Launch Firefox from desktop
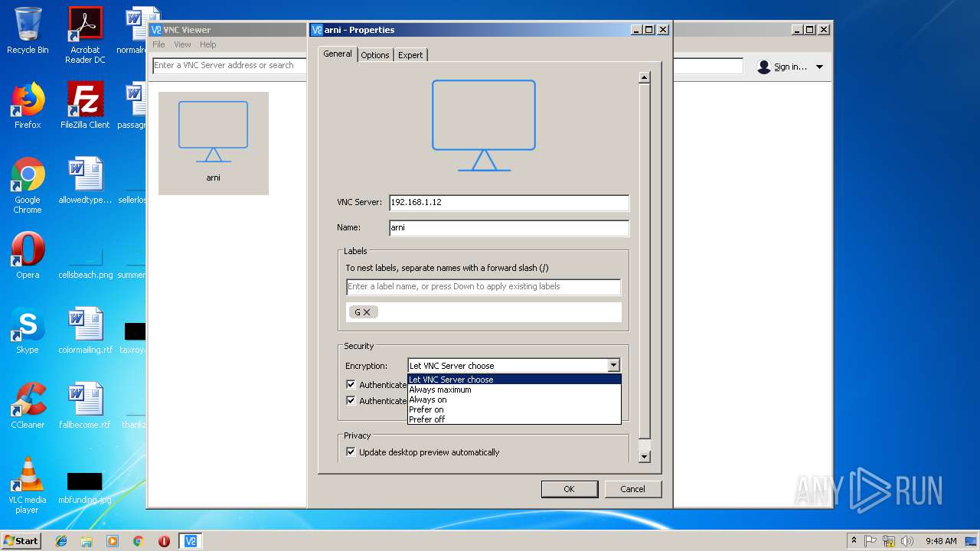The image size is (980, 551). 28,106
